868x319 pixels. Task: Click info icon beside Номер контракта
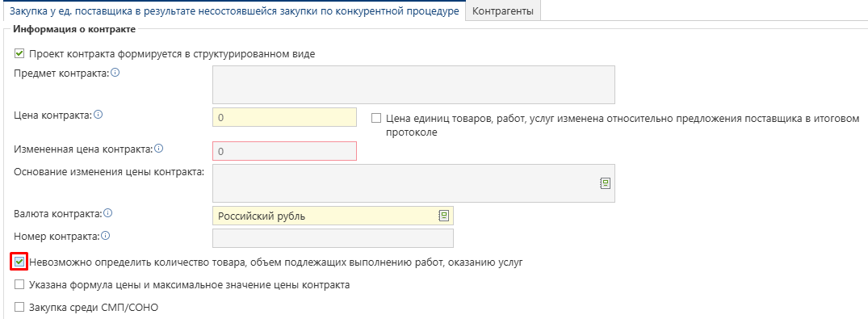point(106,236)
